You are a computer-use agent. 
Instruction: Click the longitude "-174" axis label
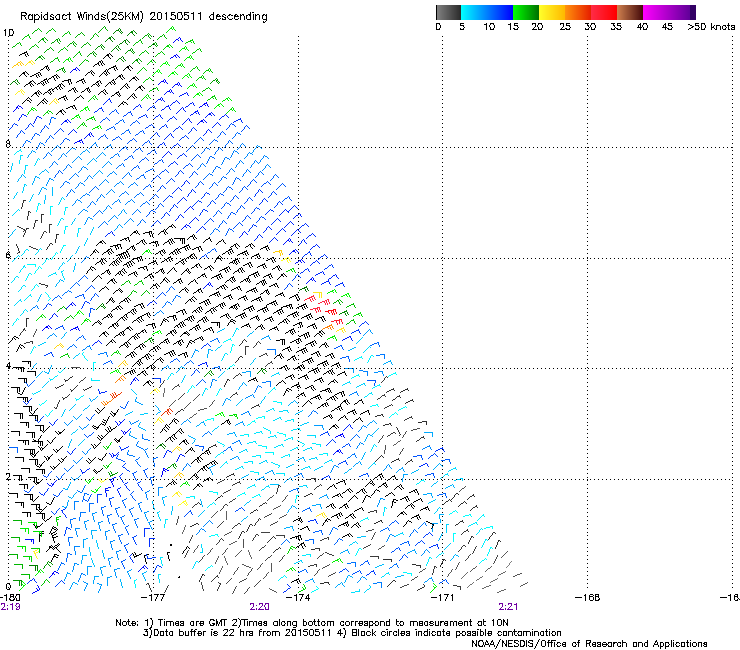click(298, 598)
